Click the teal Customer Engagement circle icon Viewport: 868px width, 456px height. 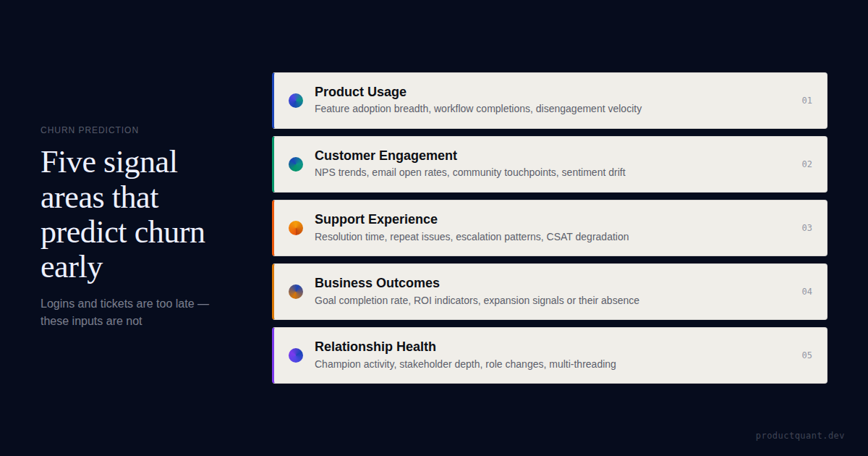click(296, 164)
